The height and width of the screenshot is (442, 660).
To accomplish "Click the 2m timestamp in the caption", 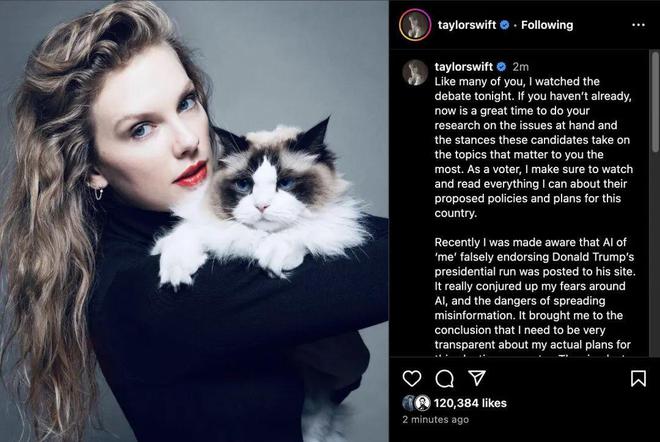I will [x=520, y=67].
